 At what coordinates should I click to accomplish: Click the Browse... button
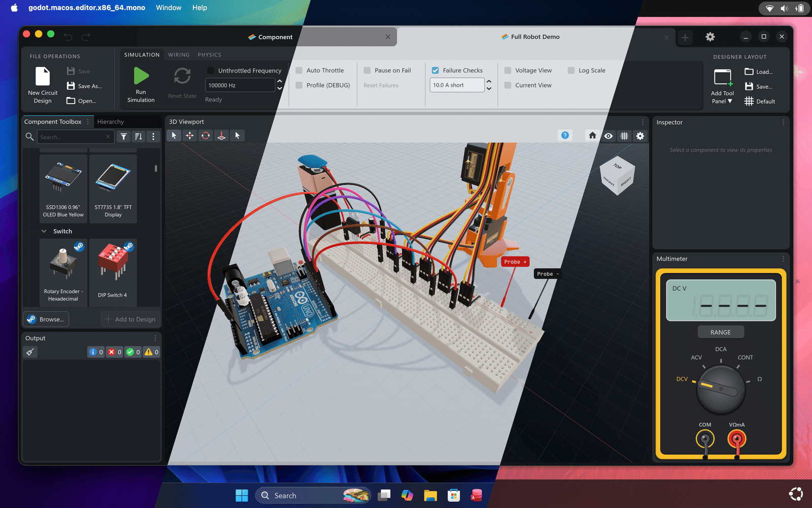click(46, 319)
